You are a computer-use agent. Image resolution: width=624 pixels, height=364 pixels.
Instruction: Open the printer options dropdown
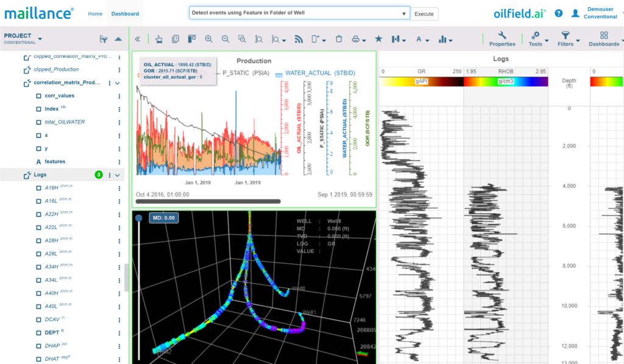(x=358, y=39)
